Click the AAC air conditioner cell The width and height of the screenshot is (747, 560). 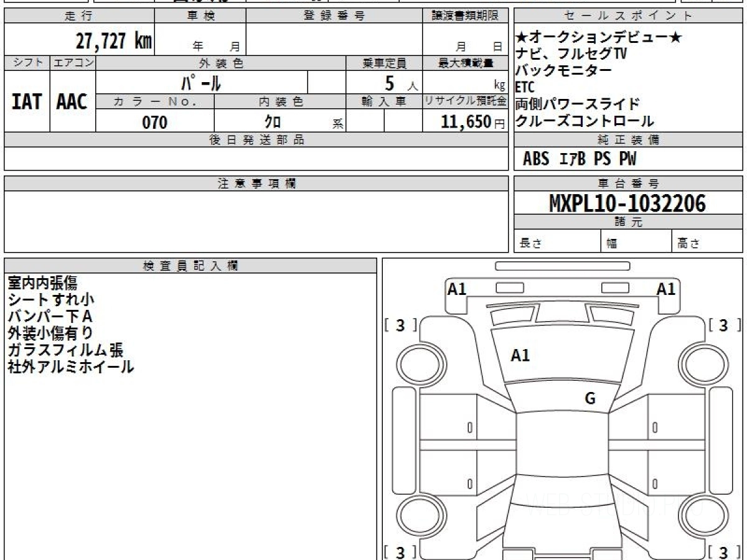[x=72, y=101]
